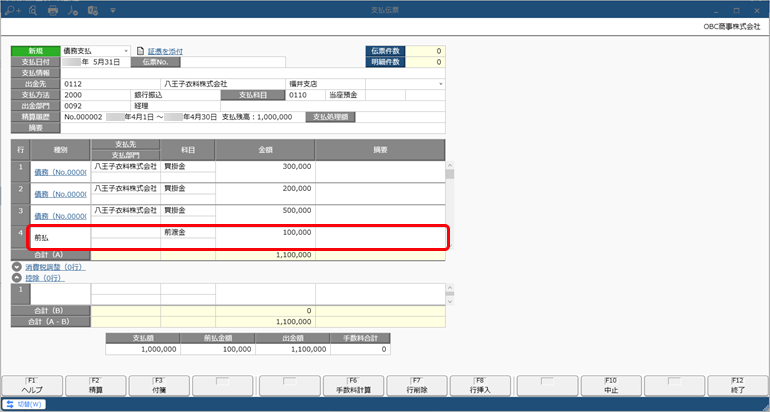Click the F6 手数料計算 function button
770x412 pixels.
(x=354, y=385)
